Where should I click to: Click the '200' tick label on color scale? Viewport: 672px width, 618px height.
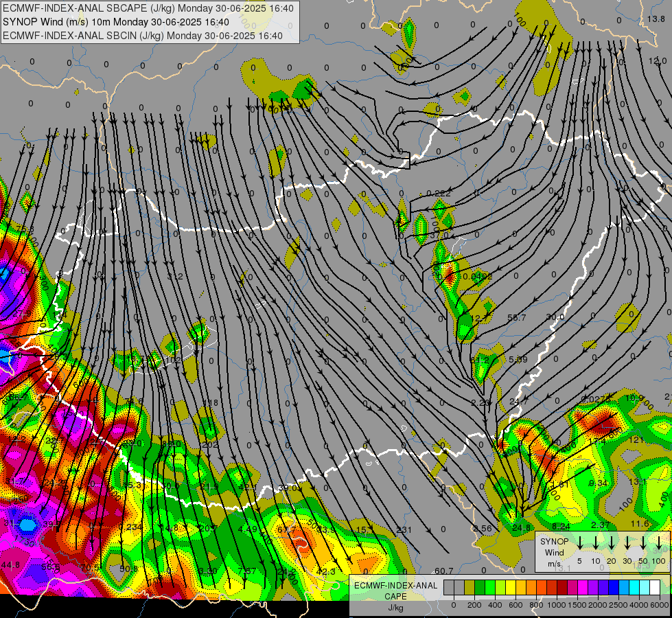pyautogui.click(x=474, y=605)
